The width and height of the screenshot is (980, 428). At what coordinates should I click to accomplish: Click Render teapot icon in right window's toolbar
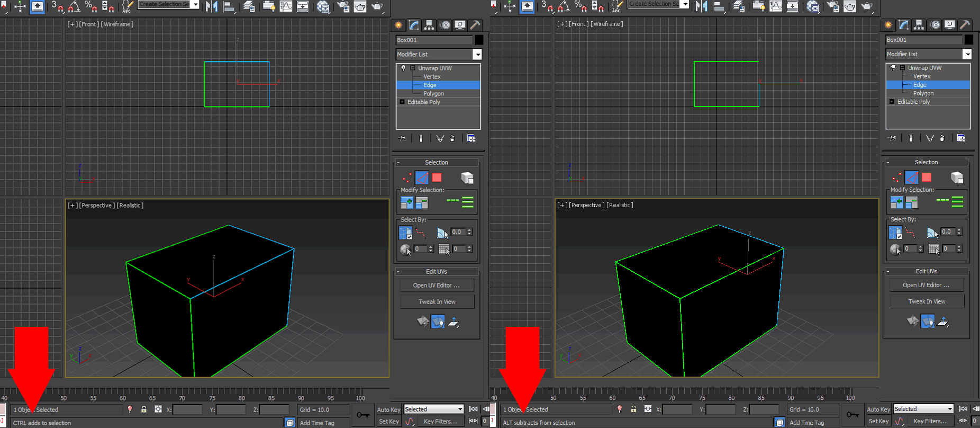click(867, 6)
